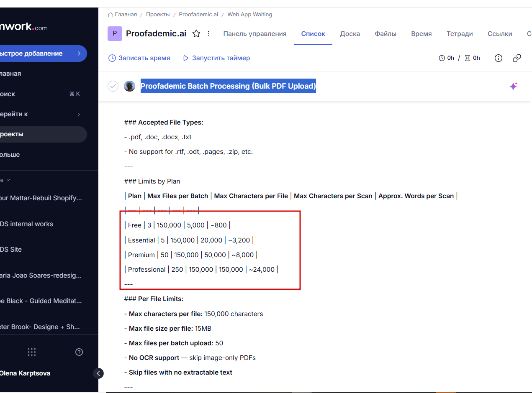Open the help question mark icon
Screen dimensions: 532x393
point(79,352)
